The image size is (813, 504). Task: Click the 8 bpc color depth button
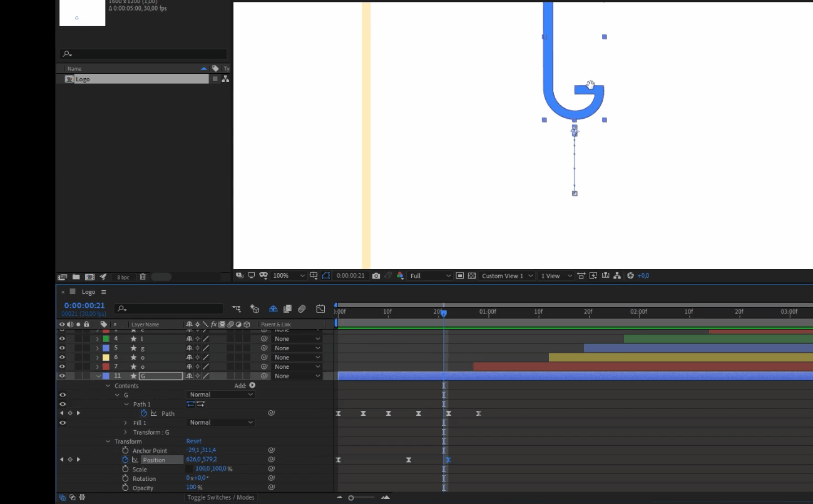click(x=123, y=277)
